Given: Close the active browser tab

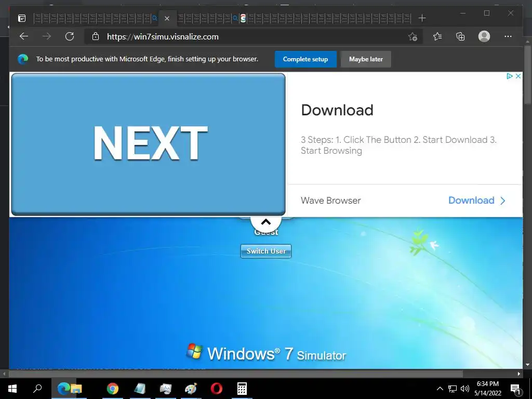Looking at the screenshot, I should pyautogui.click(x=167, y=18).
